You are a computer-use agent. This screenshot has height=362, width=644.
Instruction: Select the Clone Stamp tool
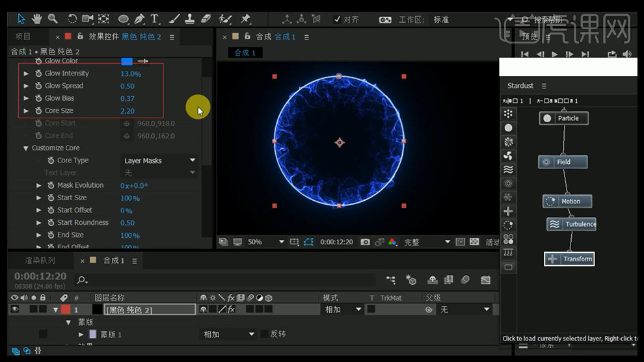tap(189, 19)
